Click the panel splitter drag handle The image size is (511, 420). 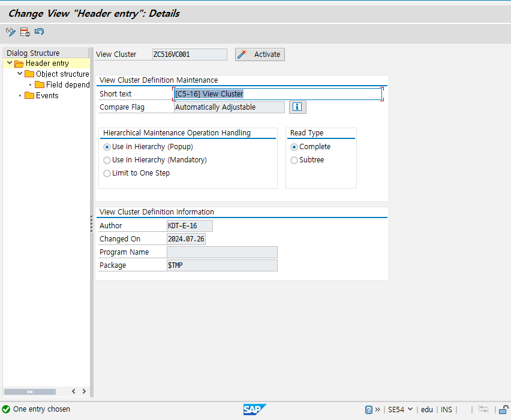pyautogui.click(x=92, y=223)
